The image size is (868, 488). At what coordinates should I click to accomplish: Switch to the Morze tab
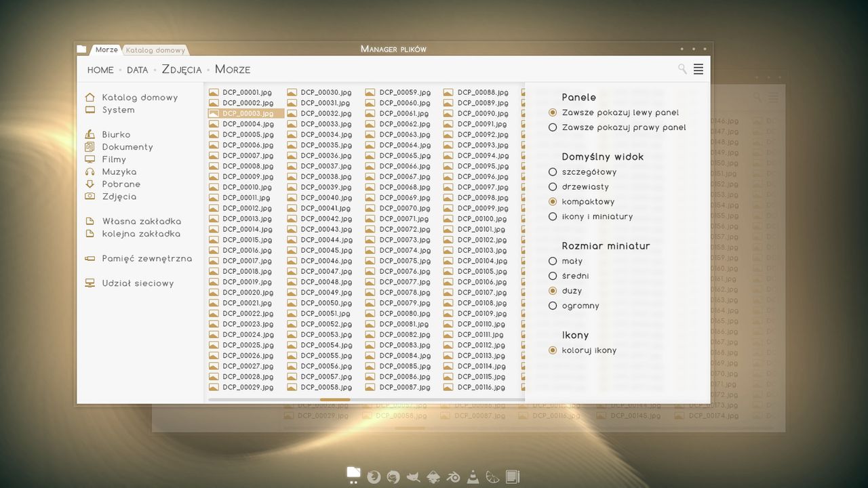point(106,50)
